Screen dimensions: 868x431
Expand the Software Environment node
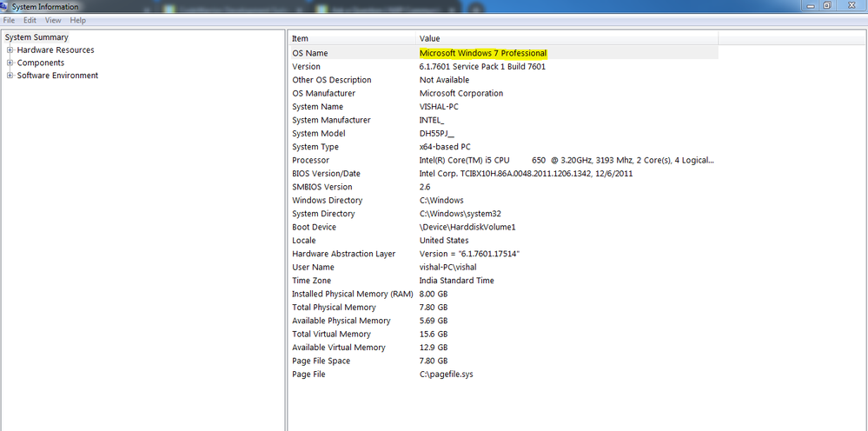click(10, 76)
